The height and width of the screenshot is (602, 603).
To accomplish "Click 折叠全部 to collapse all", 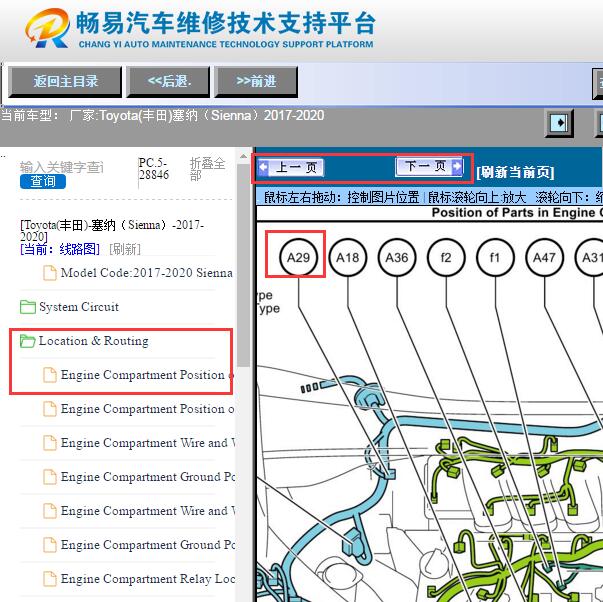I will pyautogui.click(x=207, y=169).
